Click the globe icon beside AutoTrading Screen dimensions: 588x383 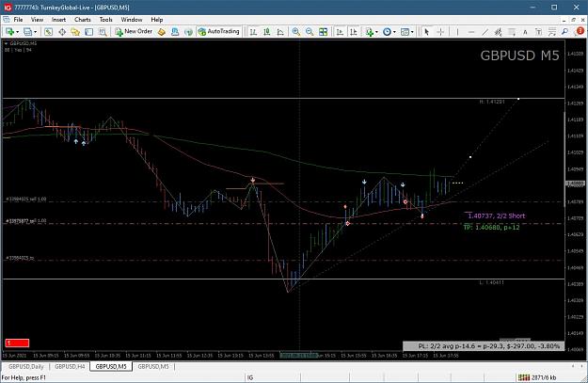tap(188, 32)
